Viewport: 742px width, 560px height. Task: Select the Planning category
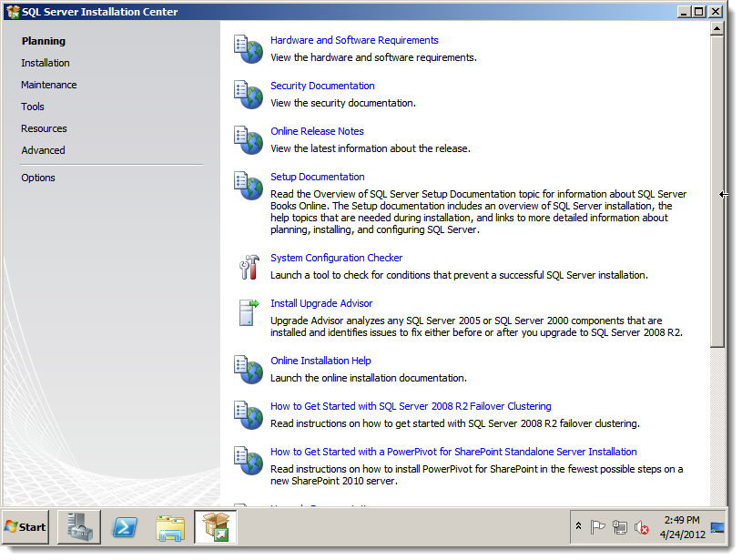tap(44, 41)
